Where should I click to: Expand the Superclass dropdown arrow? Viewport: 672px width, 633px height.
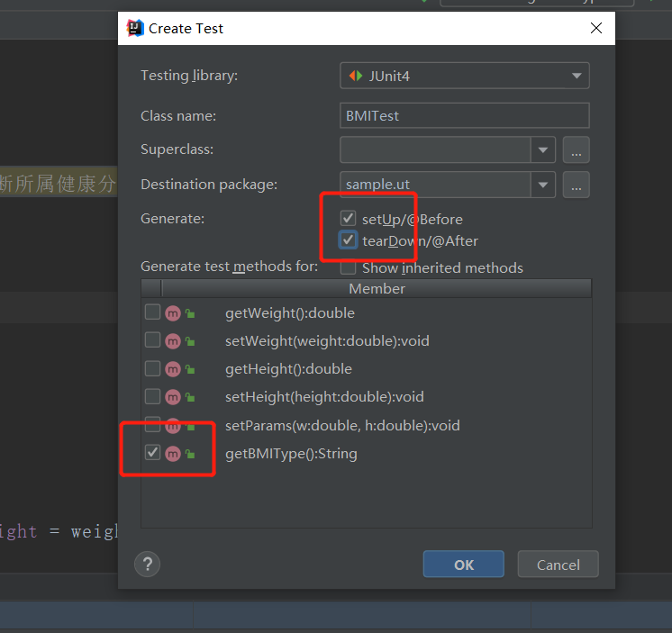pos(543,149)
